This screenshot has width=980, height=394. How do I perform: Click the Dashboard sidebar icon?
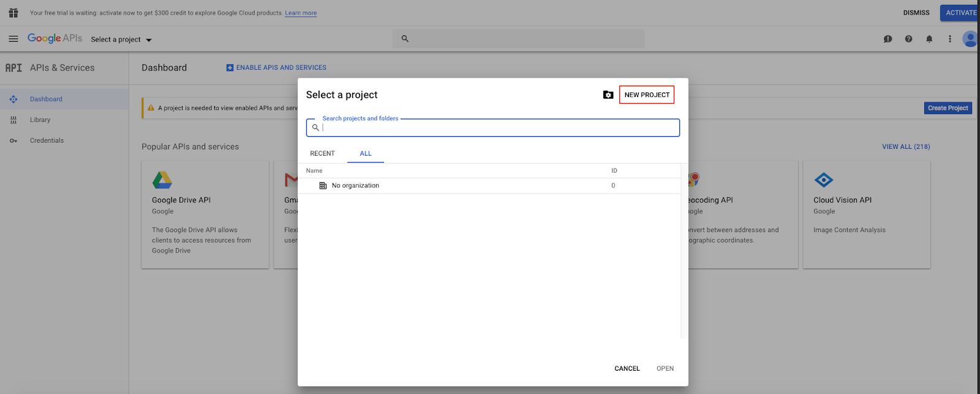pos(13,99)
